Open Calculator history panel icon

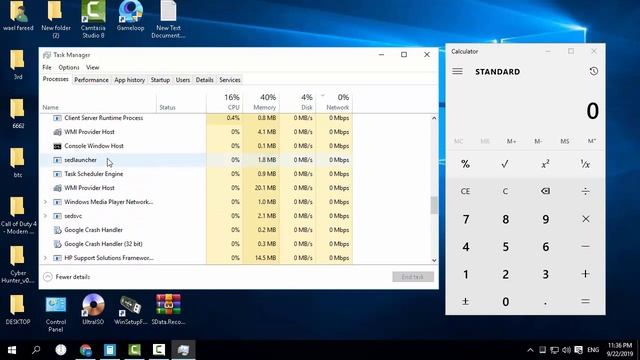(x=593, y=71)
